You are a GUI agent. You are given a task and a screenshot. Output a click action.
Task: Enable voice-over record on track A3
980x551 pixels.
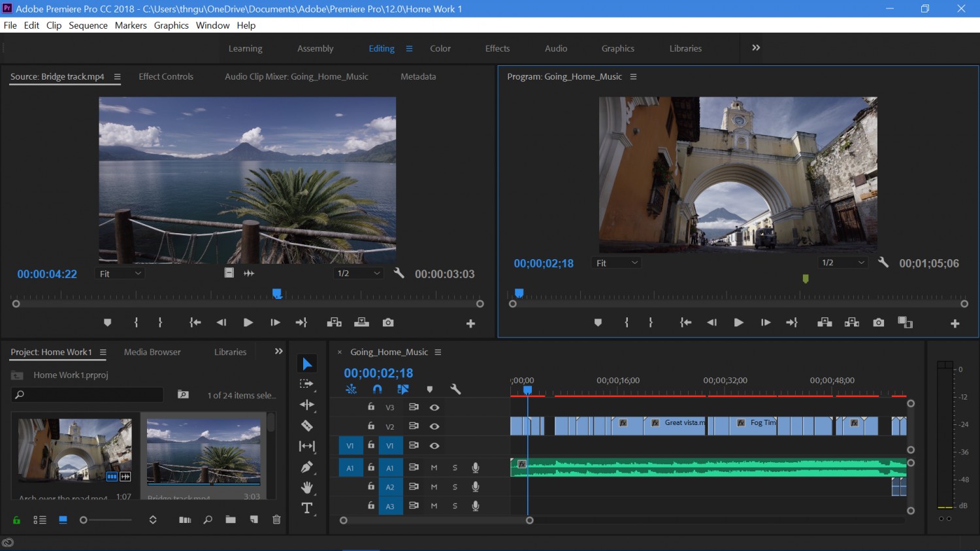coord(476,506)
